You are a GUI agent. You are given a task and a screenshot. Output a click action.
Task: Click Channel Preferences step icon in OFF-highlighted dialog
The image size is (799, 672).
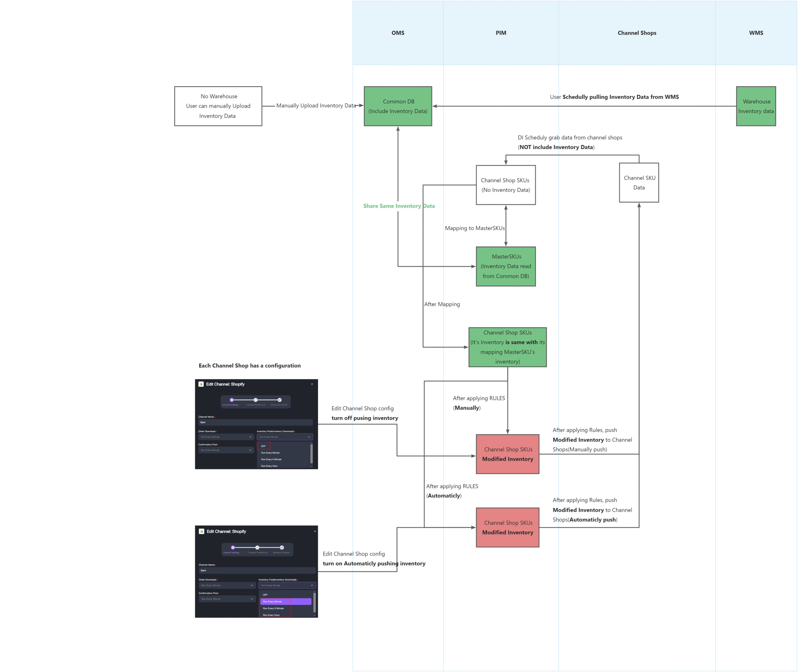(256, 400)
